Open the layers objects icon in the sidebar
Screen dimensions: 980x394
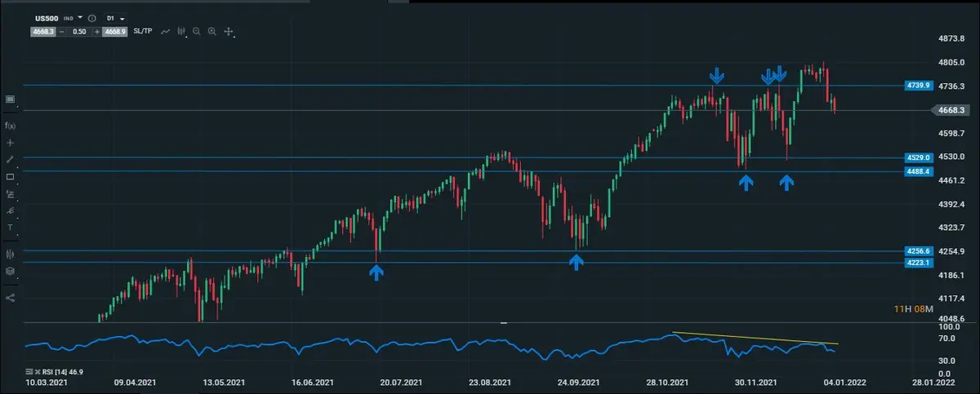(11, 272)
